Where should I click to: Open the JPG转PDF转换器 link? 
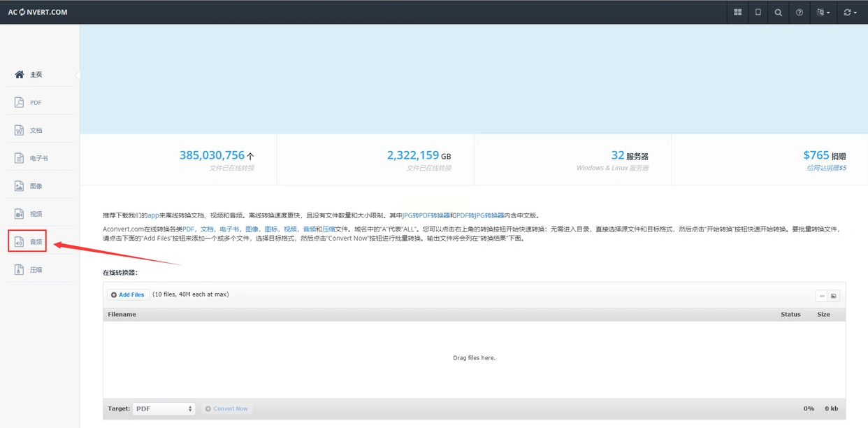coord(426,216)
